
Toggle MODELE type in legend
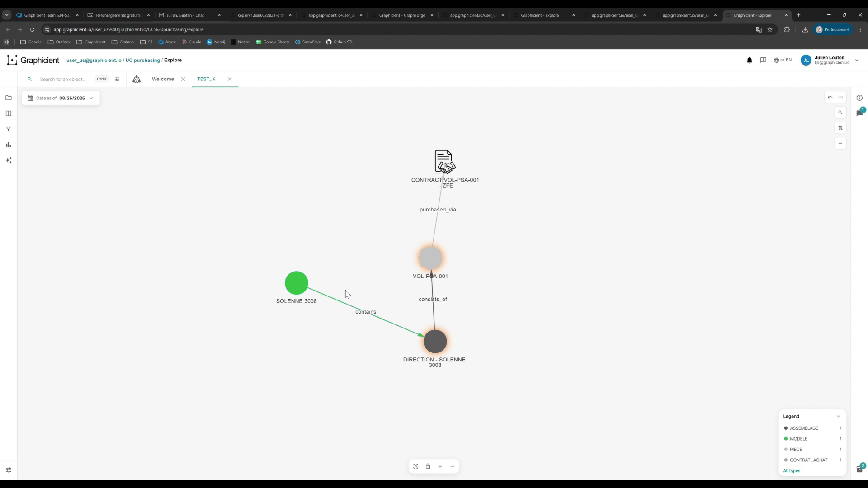tap(812, 439)
